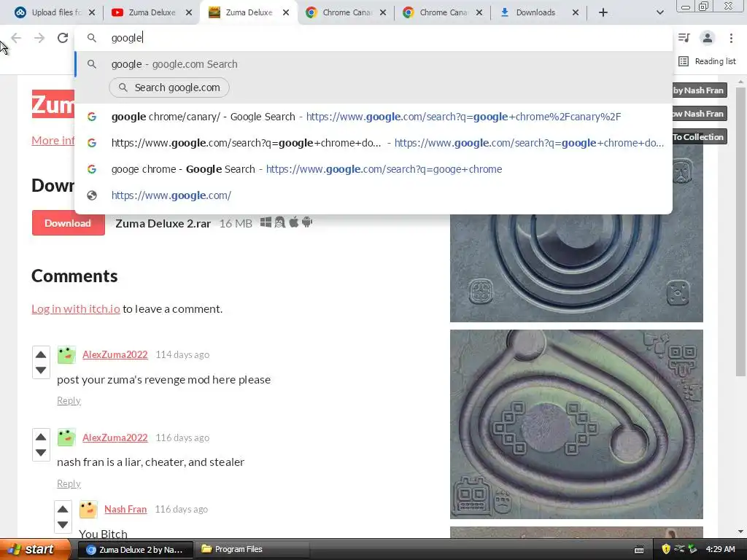
Task: Select the google chrome/canary/ suggestion
Action: pos(373,117)
